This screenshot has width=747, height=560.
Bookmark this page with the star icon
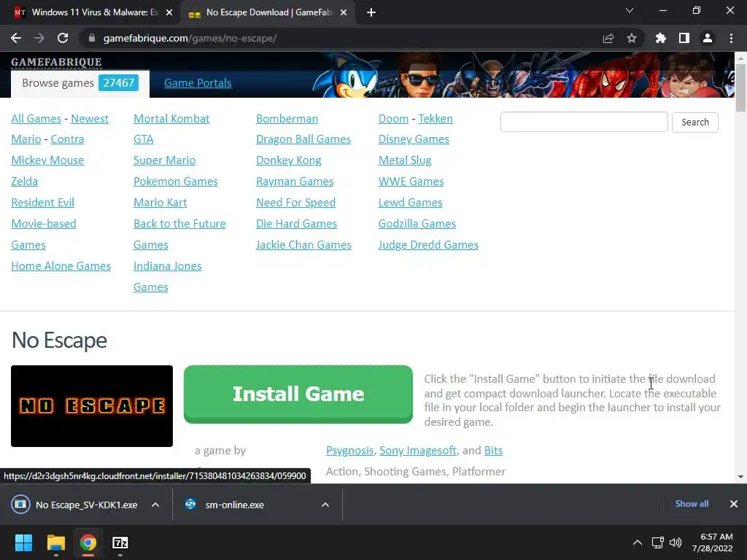pyautogui.click(x=632, y=38)
